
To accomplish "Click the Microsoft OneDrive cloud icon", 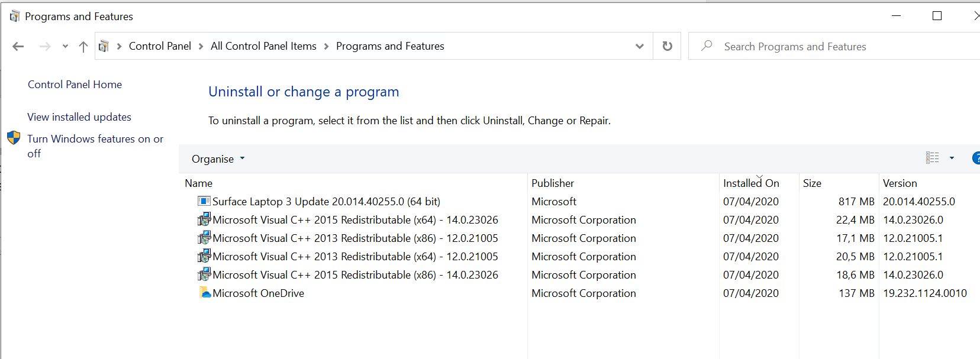I will (x=205, y=293).
